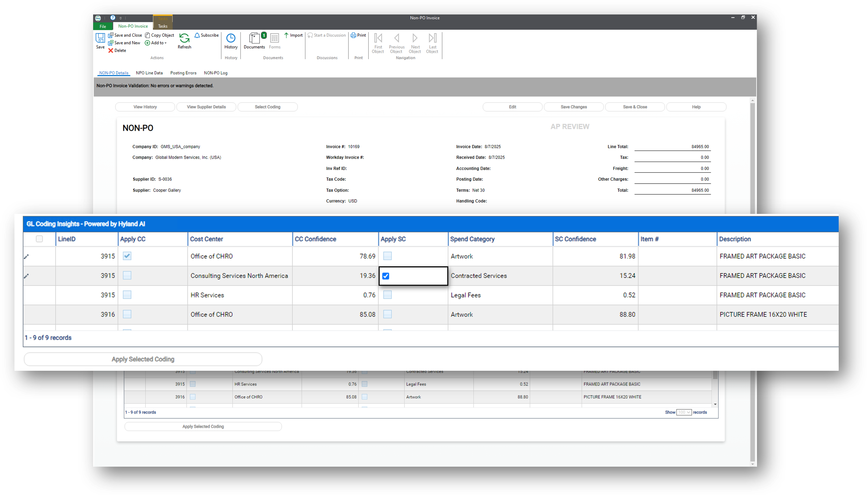Open the NPO Line Data tab
The image size is (868, 496).
click(x=149, y=73)
